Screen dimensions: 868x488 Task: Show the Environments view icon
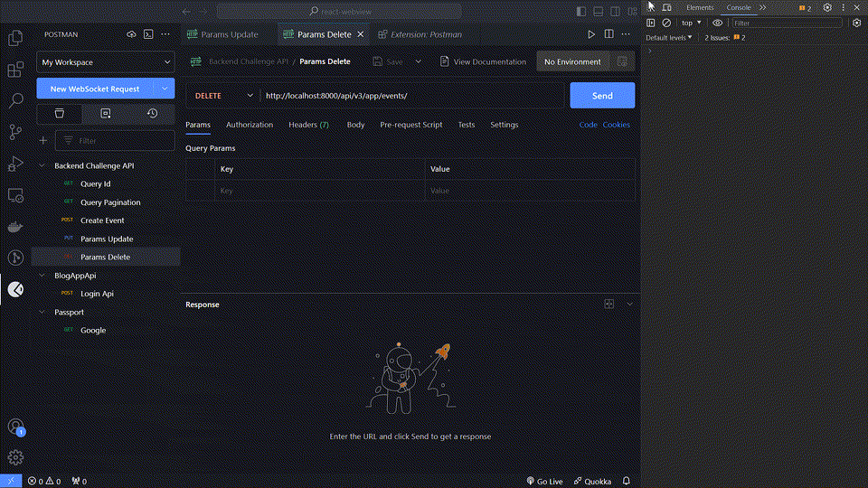[106, 114]
